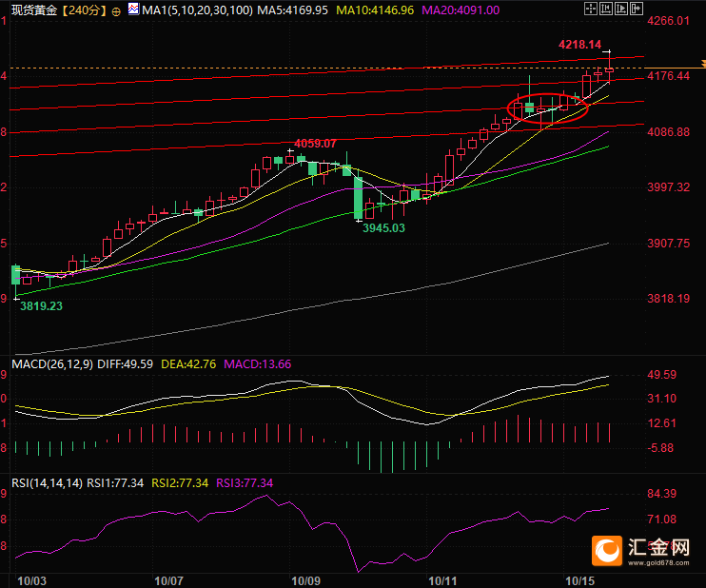The width and height of the screenshot is (706, 588).
Task: Click the latest candlestick under 4218.14
Action: [x=609, y=69]
